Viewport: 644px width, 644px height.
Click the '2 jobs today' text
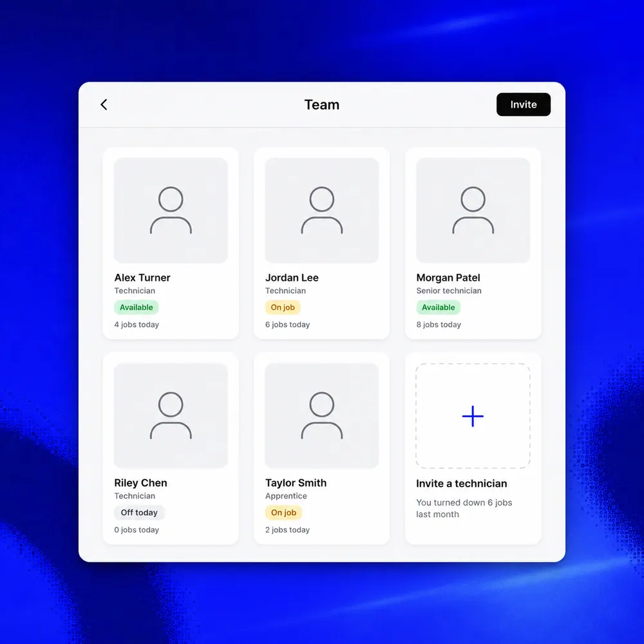point(287,530)
